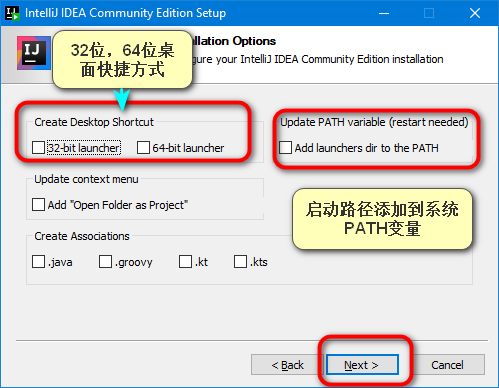Close the setup window
This screenshot has width=499, height=388.
coord(475,13)
